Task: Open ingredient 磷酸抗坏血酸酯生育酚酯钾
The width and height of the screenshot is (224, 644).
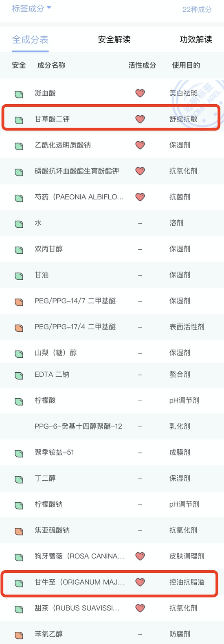Action: point(77,171)
